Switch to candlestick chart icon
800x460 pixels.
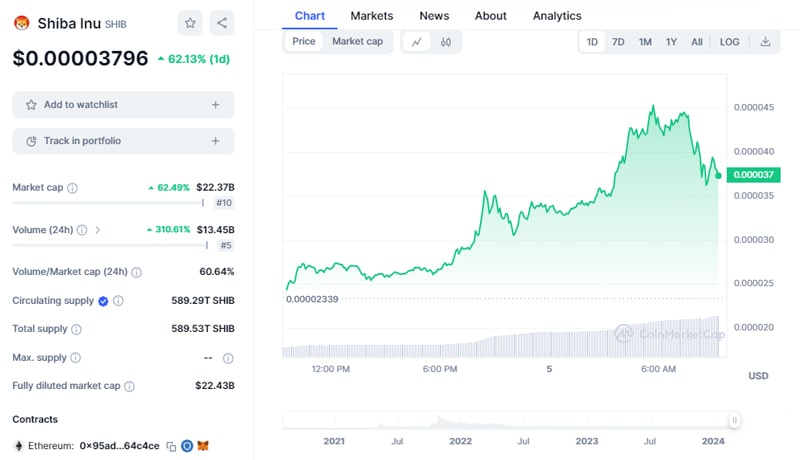[446, 42]
